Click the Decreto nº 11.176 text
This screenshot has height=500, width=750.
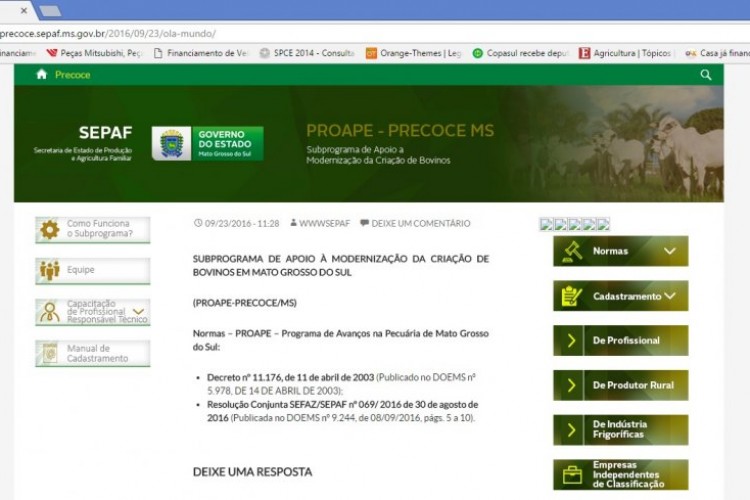pos(290,377)
